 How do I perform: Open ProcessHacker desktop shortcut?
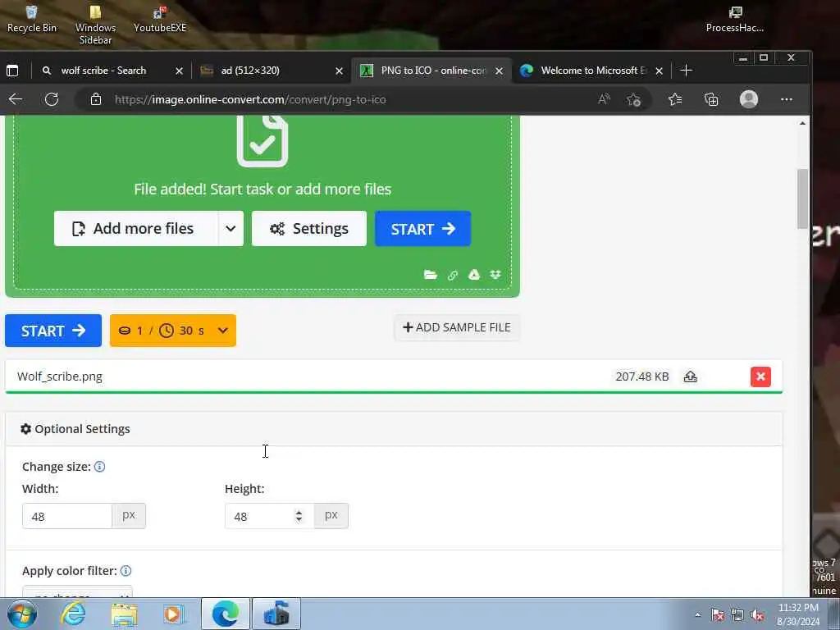tap(735, 20)
